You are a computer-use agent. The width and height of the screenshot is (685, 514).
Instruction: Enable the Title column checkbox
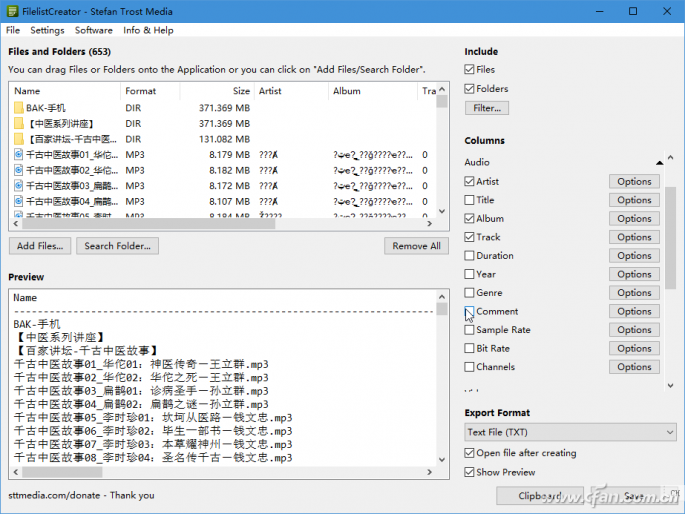point(469,200)
